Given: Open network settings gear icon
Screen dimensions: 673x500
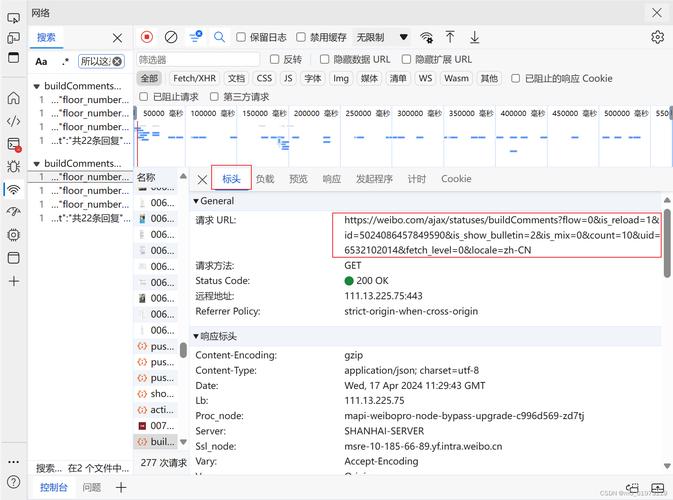Looking at the screenshot, I should [x=657, y=37].
